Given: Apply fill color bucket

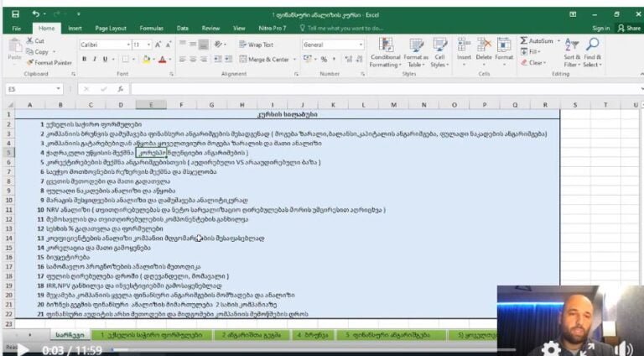Looking at the screenshot, I should (x=146, y=60).
